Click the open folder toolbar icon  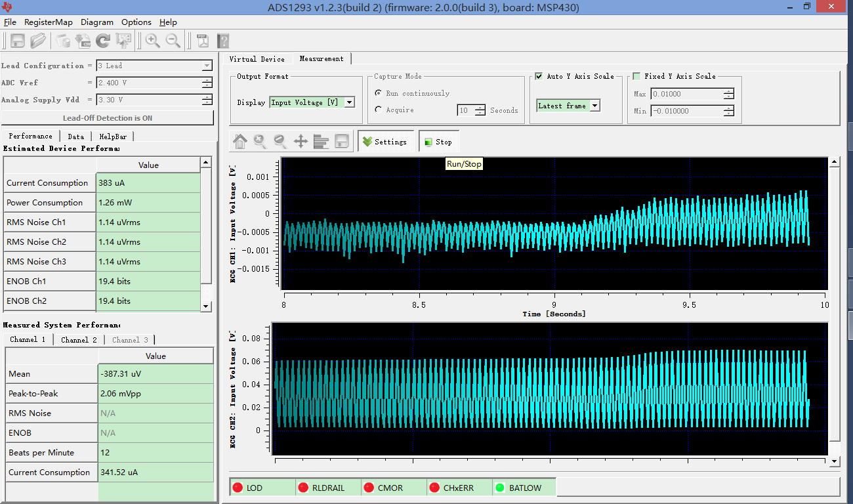[x=38, y=41]
